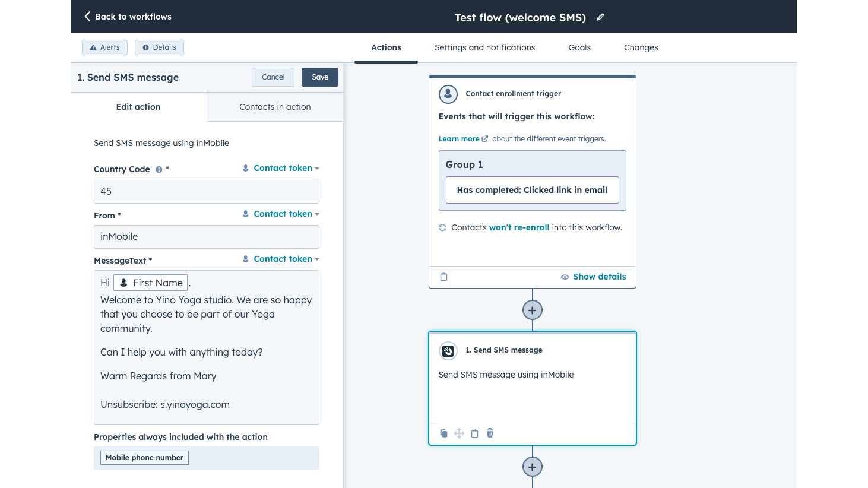Image resolution: width=868 pixels, height=488 pixels.
Task: Click the pencil icon to rename the workflow
Action: (x=600, y=17)
